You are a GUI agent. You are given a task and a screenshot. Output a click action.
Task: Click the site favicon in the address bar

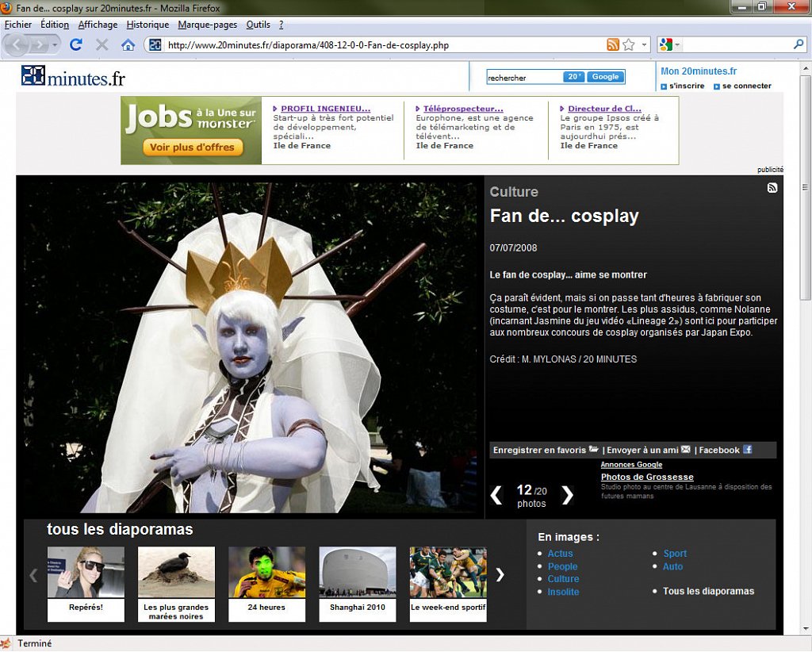[x=155, y=45]
